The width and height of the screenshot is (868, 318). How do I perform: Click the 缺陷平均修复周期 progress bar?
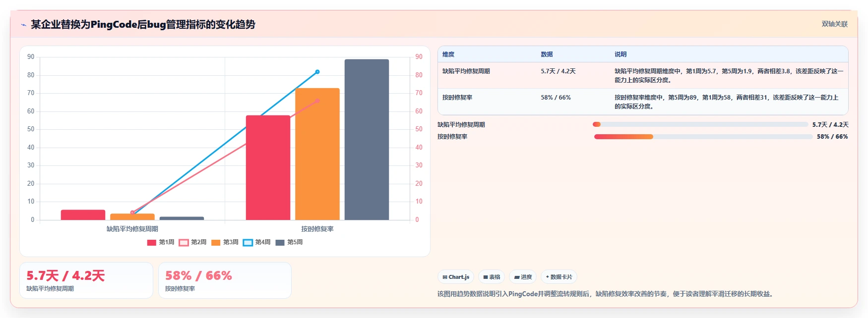coord(700,124)
